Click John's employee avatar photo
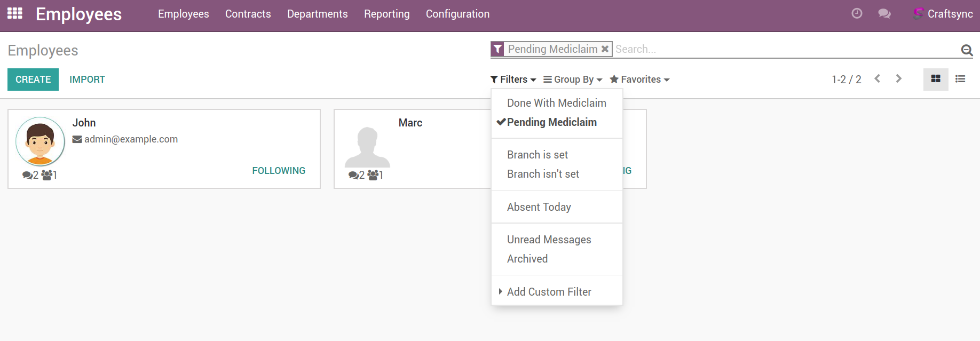 pos(40,142)
